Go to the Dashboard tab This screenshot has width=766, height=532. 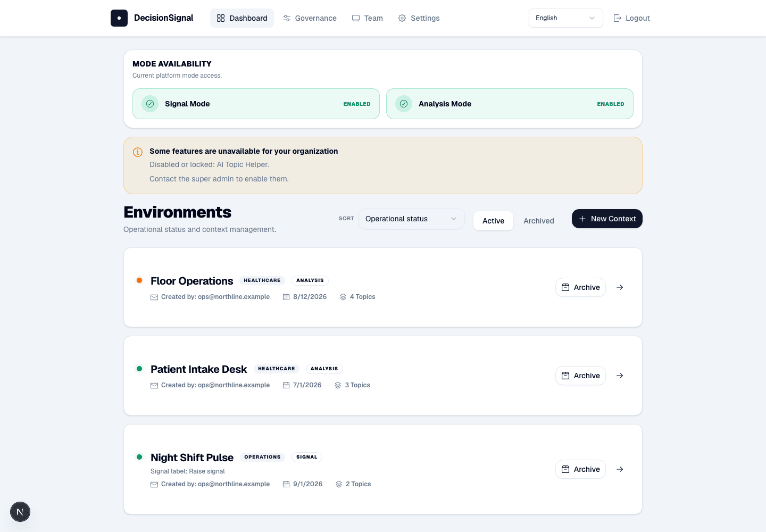click(x=242, y=18)
